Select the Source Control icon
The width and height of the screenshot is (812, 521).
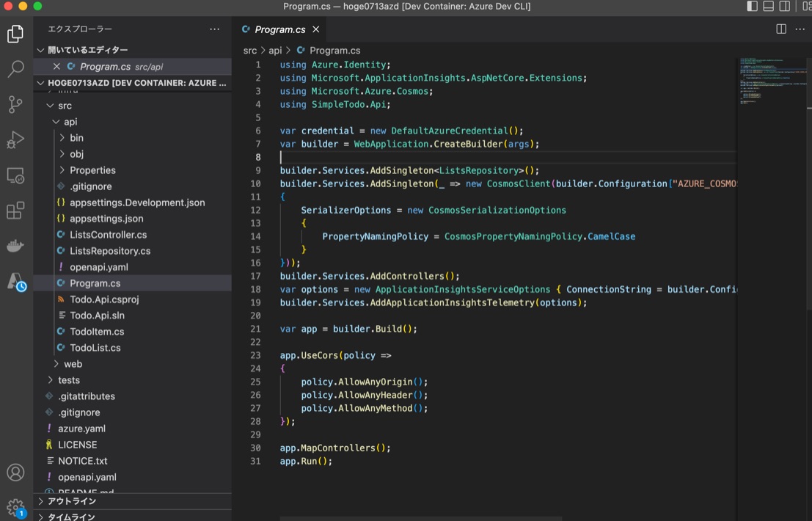(x=16, y=104)
